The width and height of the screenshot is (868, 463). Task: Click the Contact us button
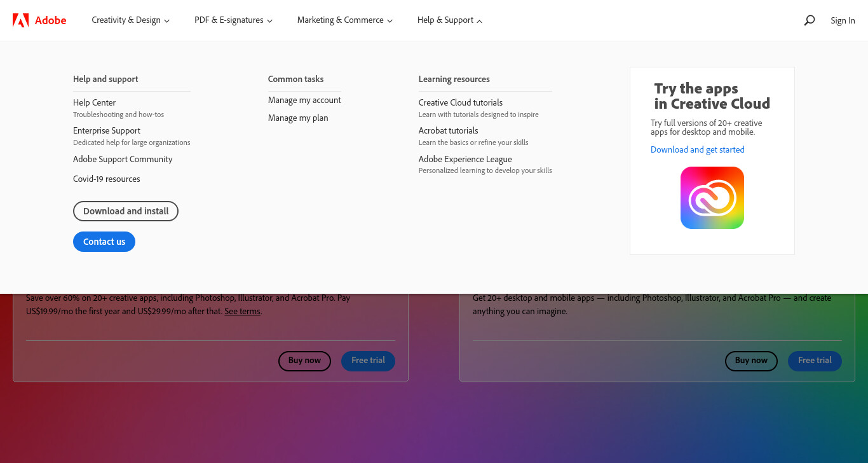click(104, 242)
